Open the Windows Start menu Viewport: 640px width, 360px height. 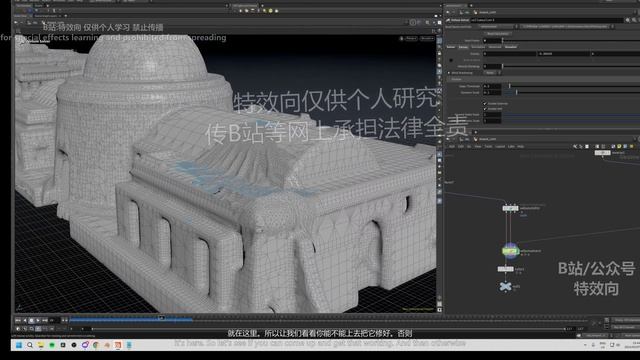pyautogui.click(x=19, y=345)
